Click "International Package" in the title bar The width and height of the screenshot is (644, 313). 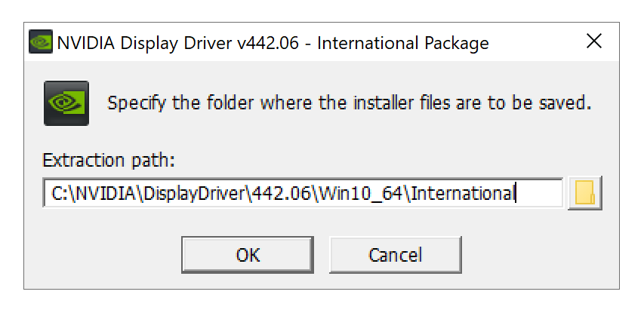click(x=402, y=43)
